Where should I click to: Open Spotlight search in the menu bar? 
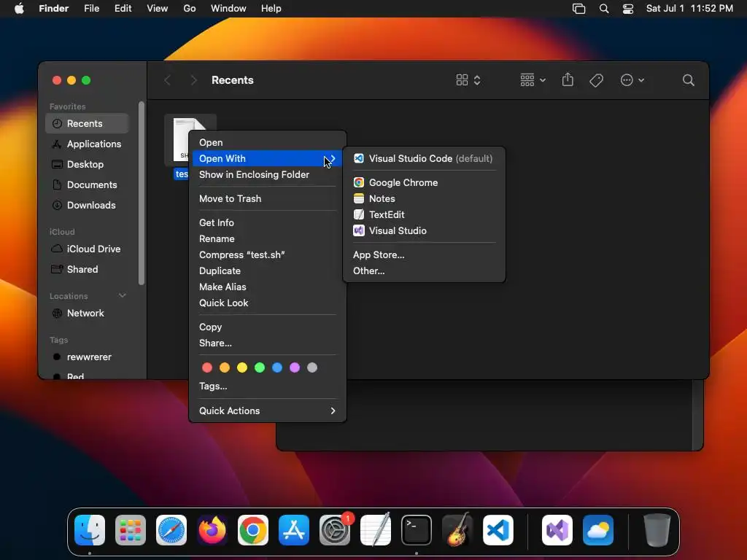coord(604,9)
